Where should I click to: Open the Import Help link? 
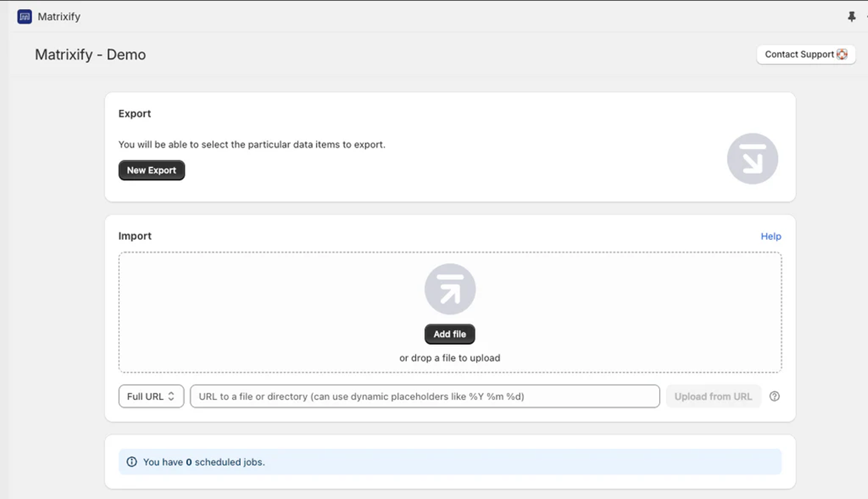770,236
